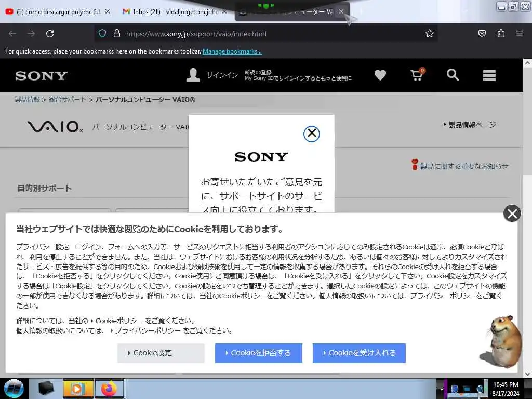
Task: Open the Pocket save icon
Action: pos(482,33)
